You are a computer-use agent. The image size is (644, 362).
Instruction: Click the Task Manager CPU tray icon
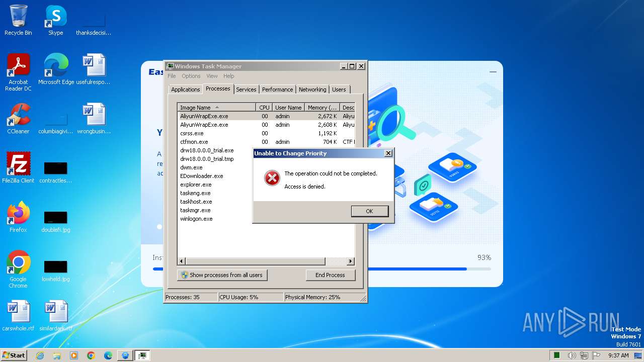coord(557,355)
